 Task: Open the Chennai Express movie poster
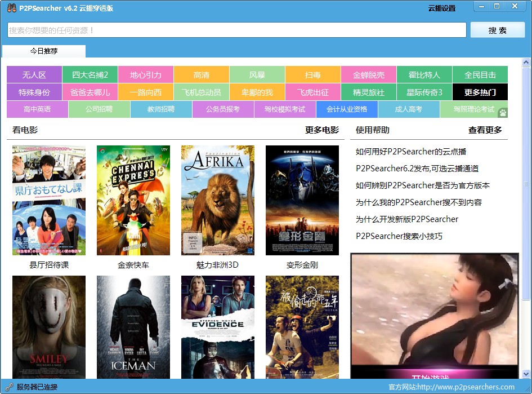[x=133, y=200]
